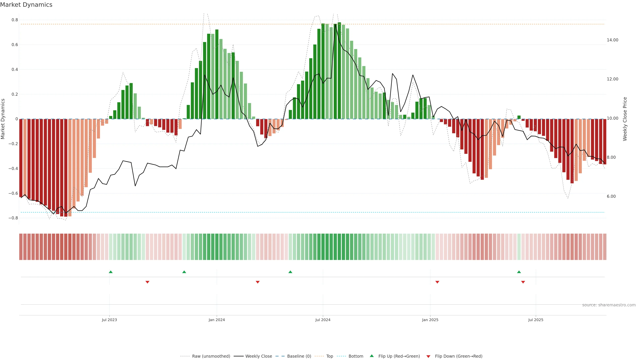
Task: Click the Market Dynamics chart title
Action: [x=26, y=5]
